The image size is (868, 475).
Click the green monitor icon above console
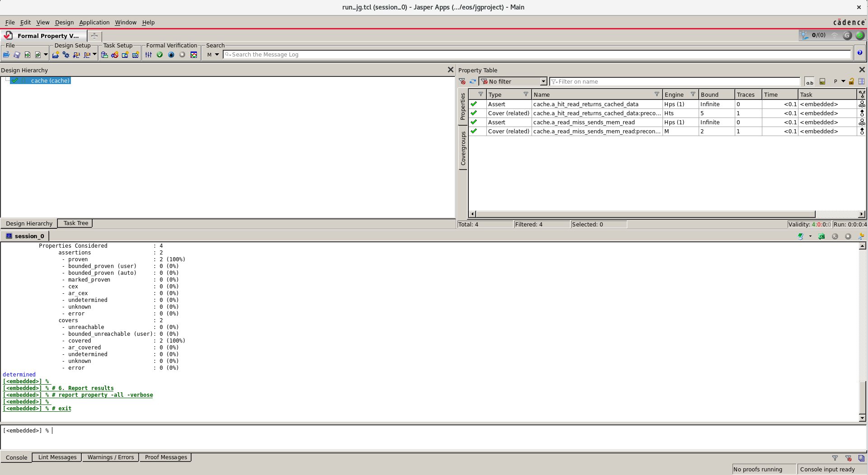[801, 236]
